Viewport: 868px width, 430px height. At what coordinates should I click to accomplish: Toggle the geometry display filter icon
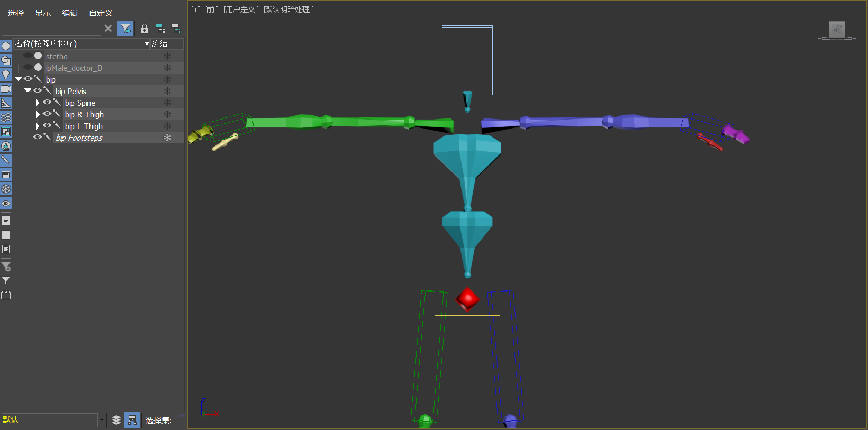(6, 46)
